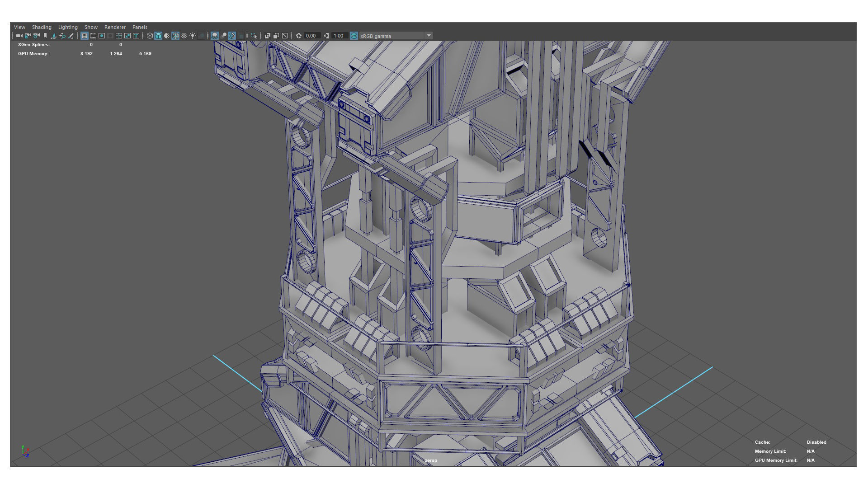Screen dimensions: 868x488
Task: Click the Select Camera icon
Action: pos(19,36)
